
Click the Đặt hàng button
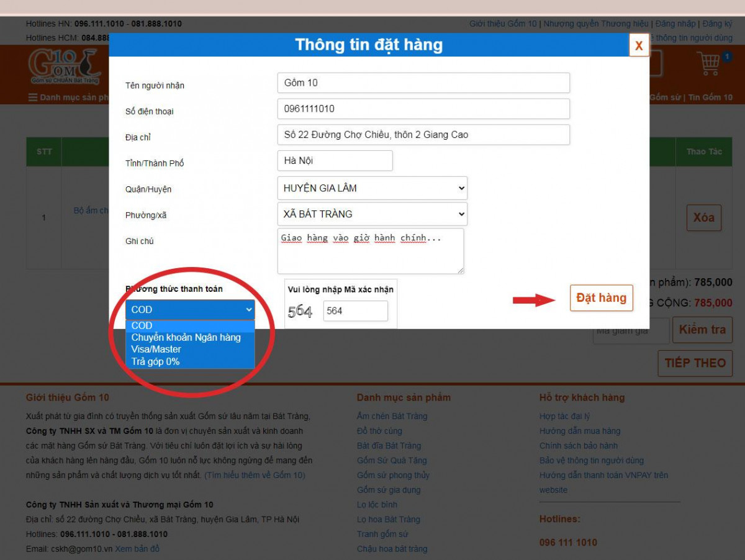click(x=601, y=298)
